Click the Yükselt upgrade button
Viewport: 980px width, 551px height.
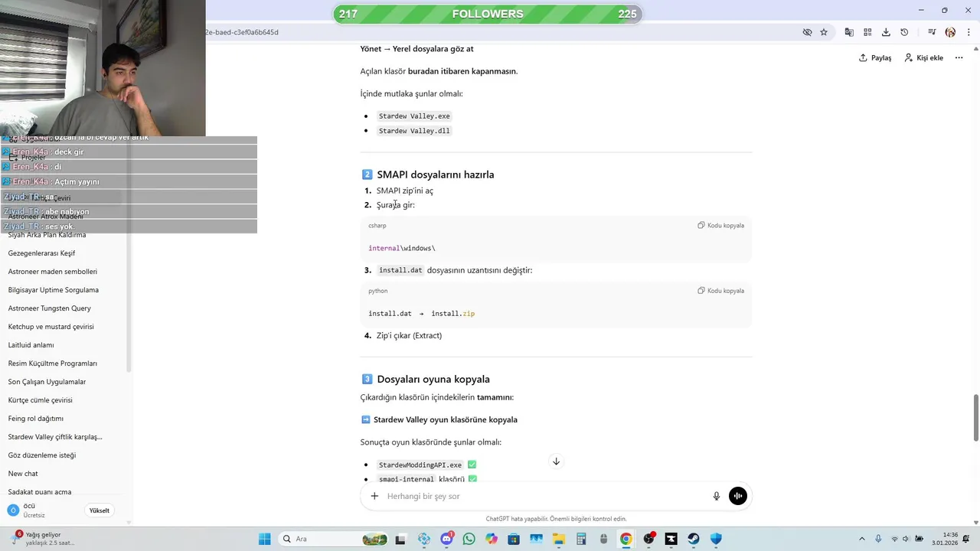tap(100, 510)
